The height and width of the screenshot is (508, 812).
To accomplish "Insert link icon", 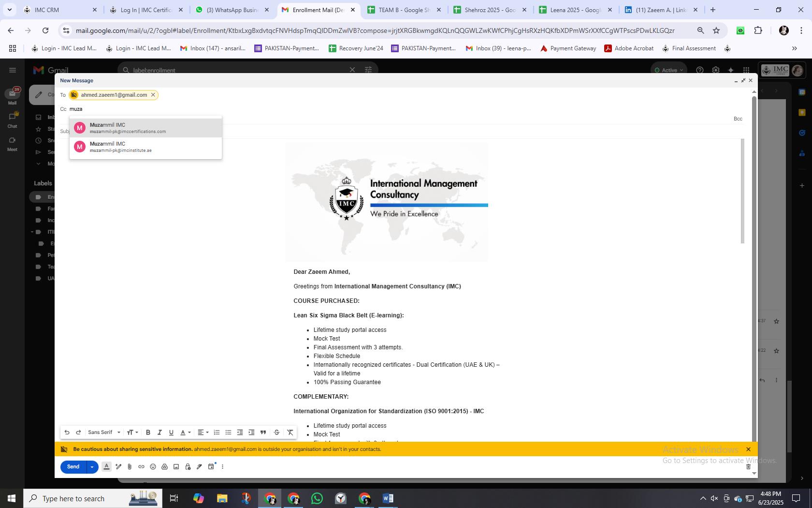I will click(x=141, y=467).
